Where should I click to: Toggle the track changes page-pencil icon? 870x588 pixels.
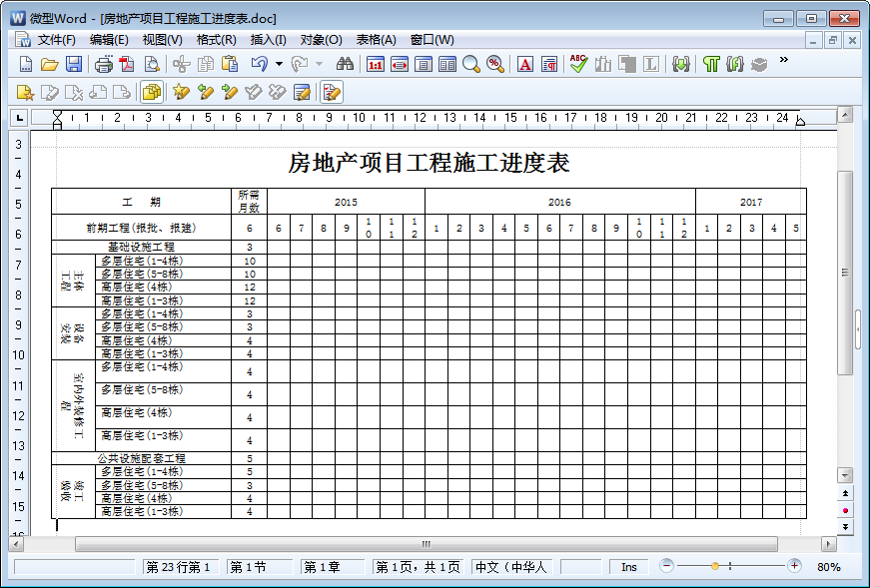point(332,92)
